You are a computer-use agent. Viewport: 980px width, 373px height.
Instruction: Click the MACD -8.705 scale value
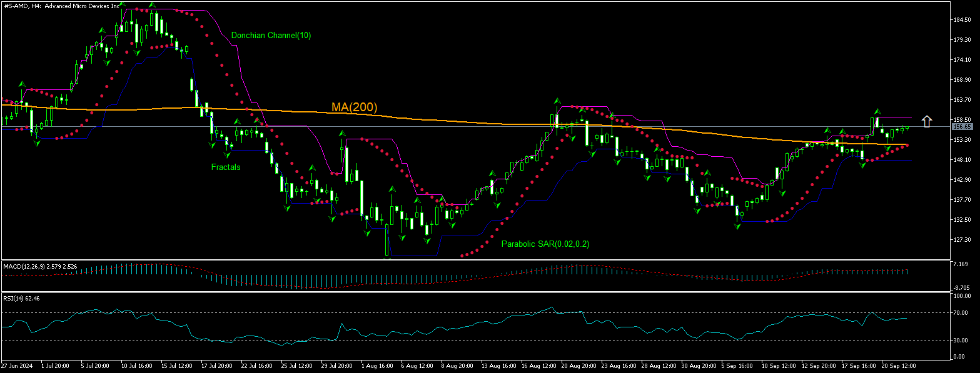tap(960, 288)
